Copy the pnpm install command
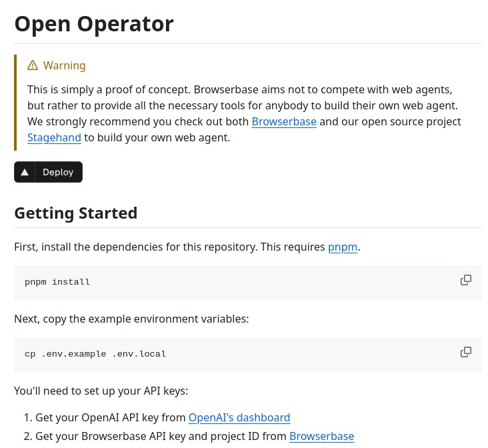Viewport: 488px width, 448px height. click(x=465, y=280)
